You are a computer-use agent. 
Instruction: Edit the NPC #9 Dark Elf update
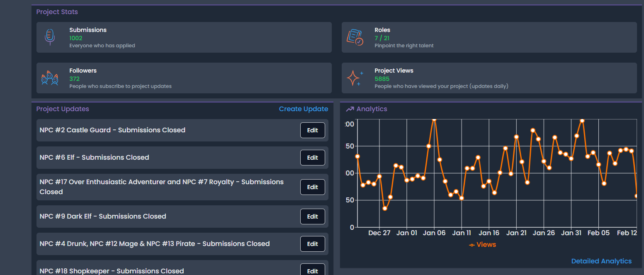[312, 217]
